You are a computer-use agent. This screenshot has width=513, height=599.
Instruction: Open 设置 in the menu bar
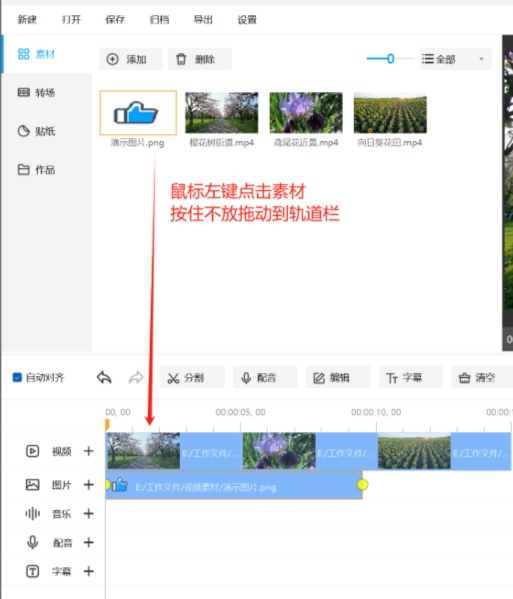247,19
